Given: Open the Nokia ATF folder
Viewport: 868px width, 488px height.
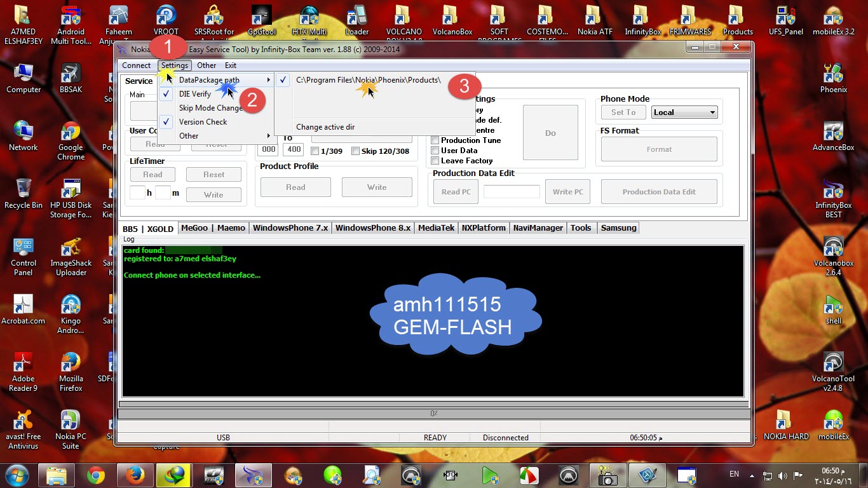Looking at the screenshot, I should tap(595, 21).
